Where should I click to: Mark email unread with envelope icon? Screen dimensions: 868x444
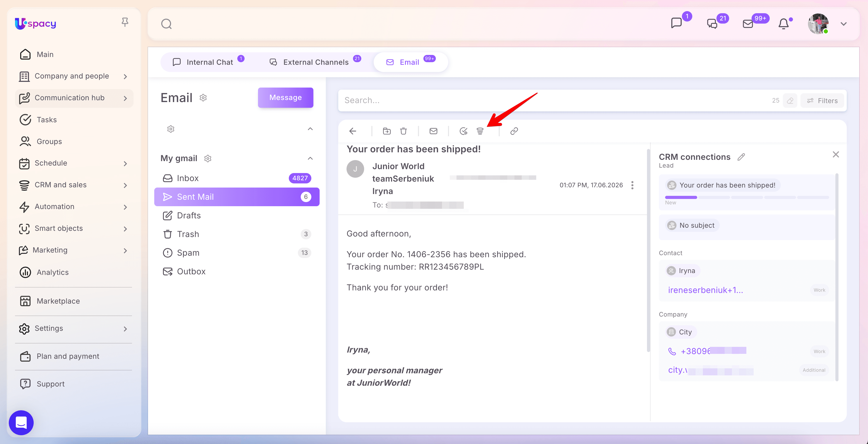pyautogui.click(x=433, y=131)
